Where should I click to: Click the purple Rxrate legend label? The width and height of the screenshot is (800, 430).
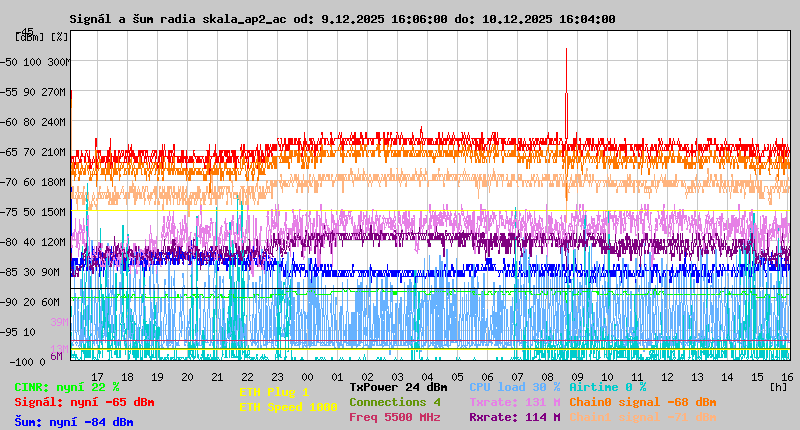click(514, 417)
